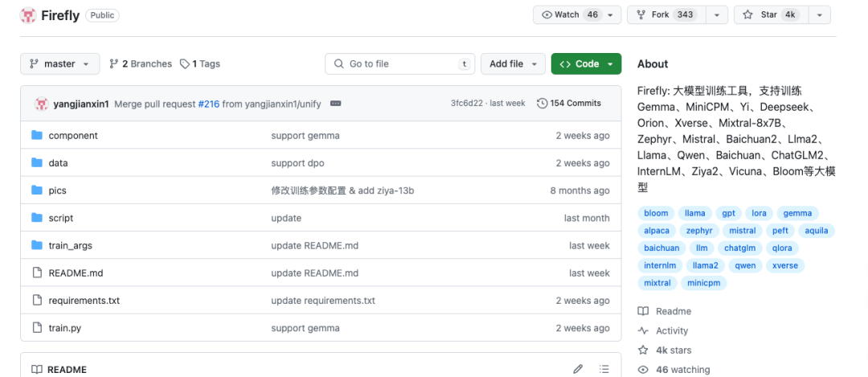Viewport: 868px width, 377px height.
Task: Open 'support dpo' commit message
Action: (x=297, y=162)
